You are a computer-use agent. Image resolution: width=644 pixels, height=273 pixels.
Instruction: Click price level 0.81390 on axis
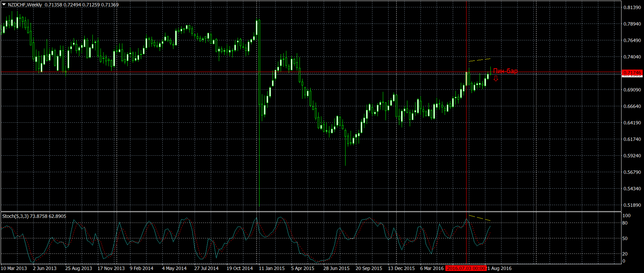pos(632,7)
